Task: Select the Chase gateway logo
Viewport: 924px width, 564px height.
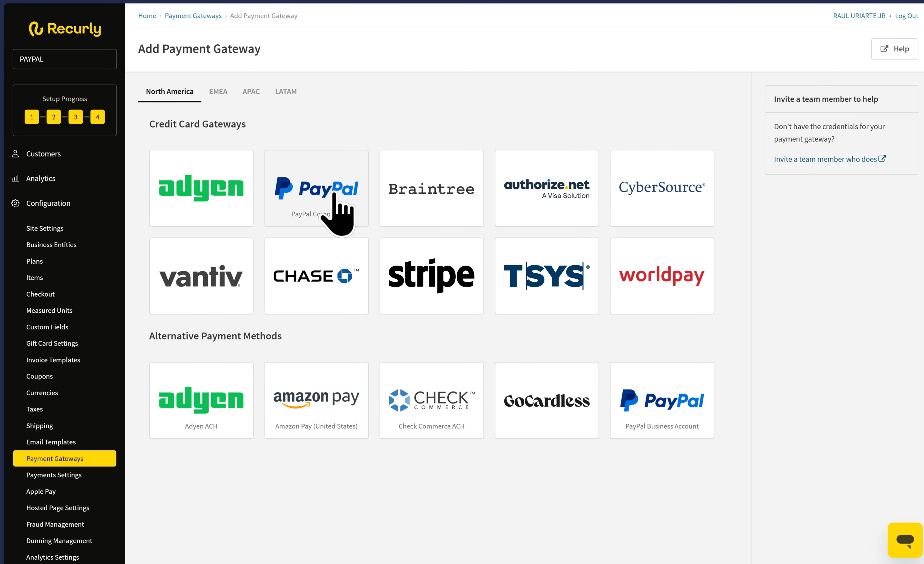Action: pyautogui.click(x=316, y=276)
